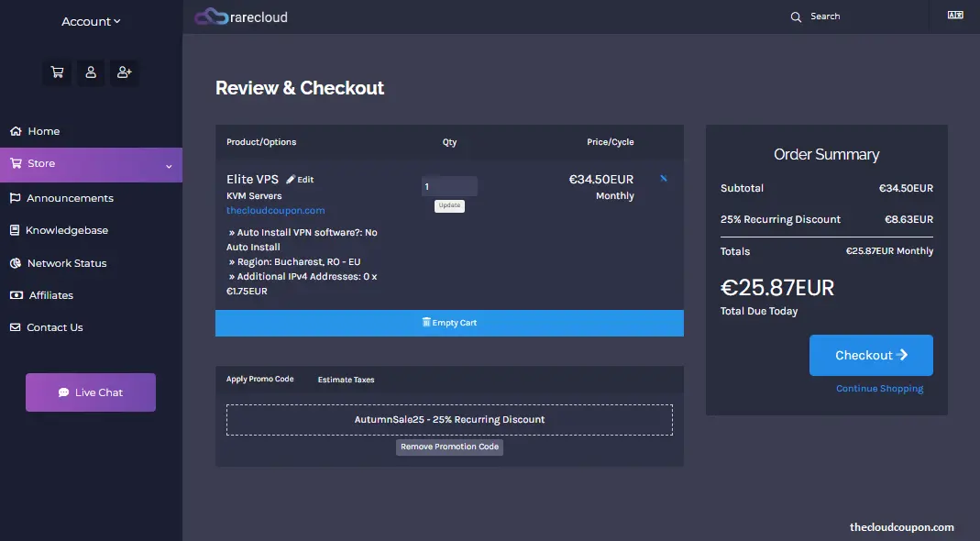This screenshot has height=541, width=980.
Task: Remove the AutumnSale25 promotion code
Action: click(449, 447)
